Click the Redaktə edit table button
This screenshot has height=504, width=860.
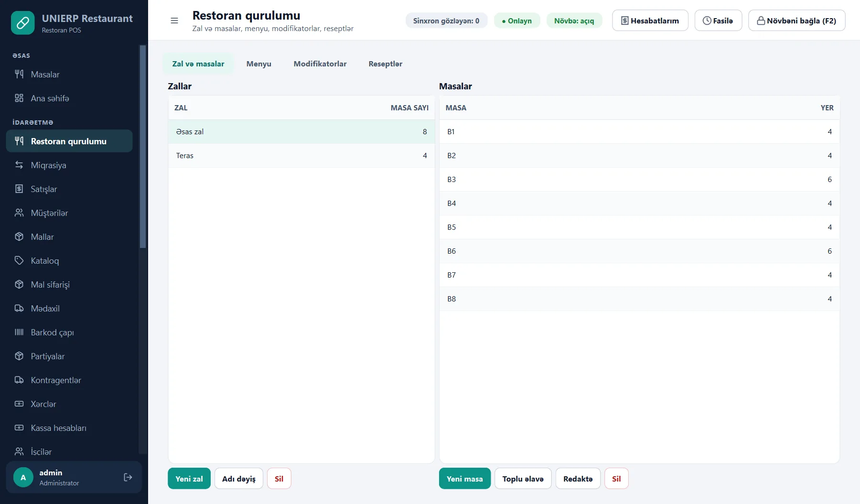click(x=578, y=479)
